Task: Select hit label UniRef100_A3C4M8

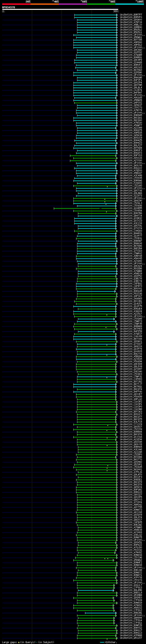Action: click(131, 175)
